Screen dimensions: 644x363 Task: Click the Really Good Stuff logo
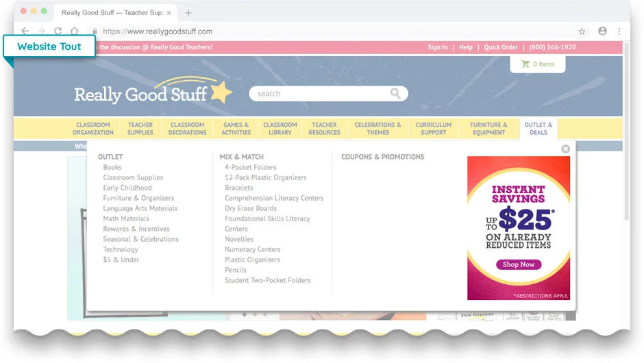point(153,92)
